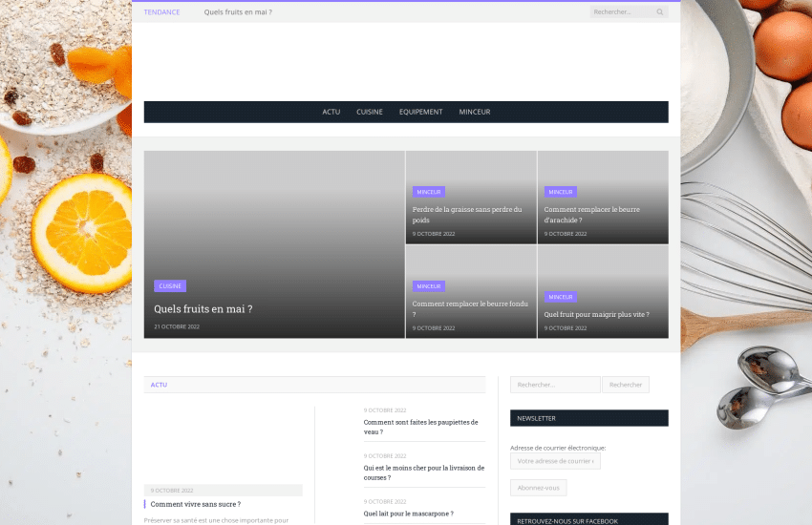This screenshot has height=525, width=812.
Task: Open Quel fruit pour maigrir plus vite
Action: [596, 314]
